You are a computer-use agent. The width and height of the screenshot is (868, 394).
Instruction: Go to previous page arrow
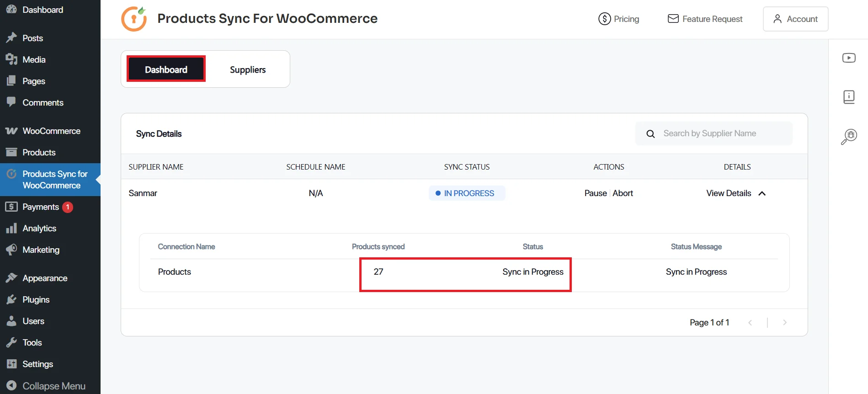750,322
